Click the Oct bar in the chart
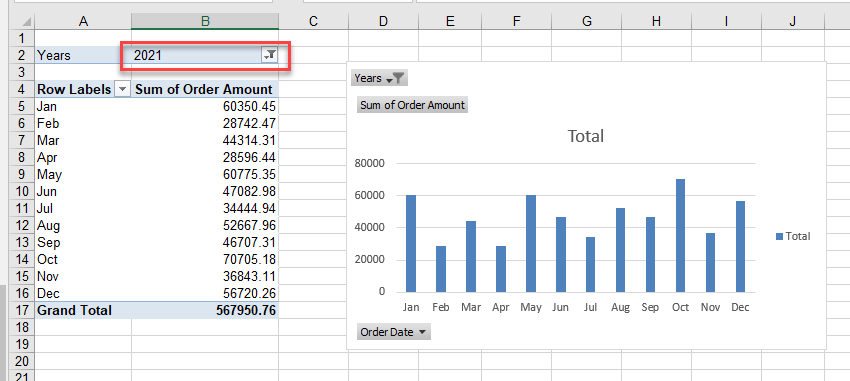 [x=680, y=235]
